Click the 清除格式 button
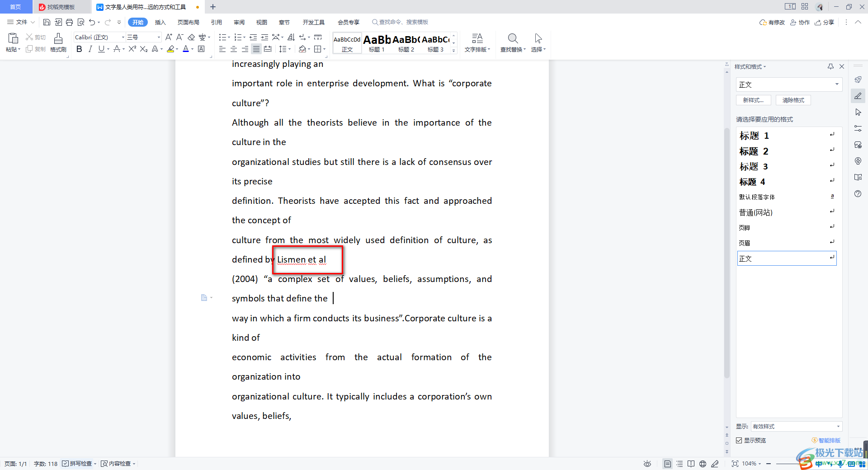868x470 pixels. point(793,100)
